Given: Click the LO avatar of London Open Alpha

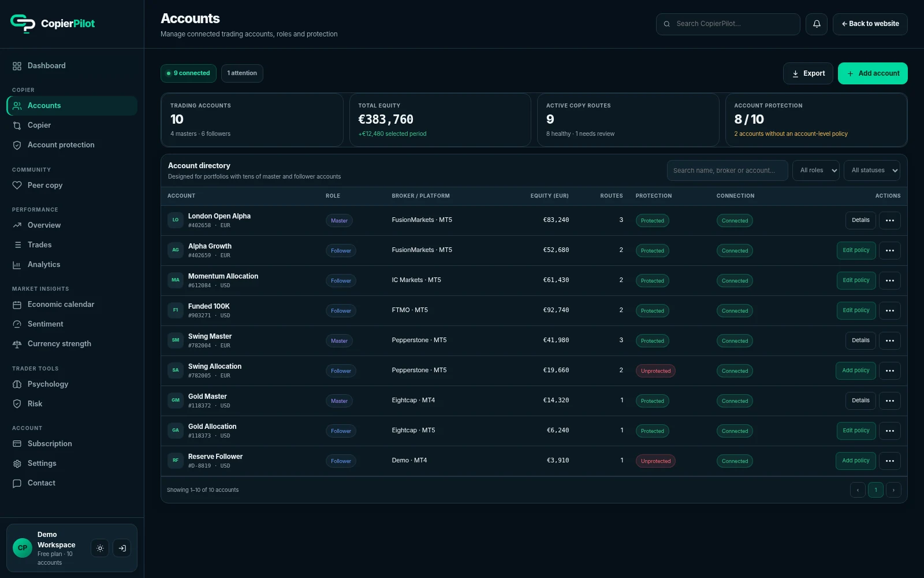Looking at the screenshot, I should click(x=176, y=220).
